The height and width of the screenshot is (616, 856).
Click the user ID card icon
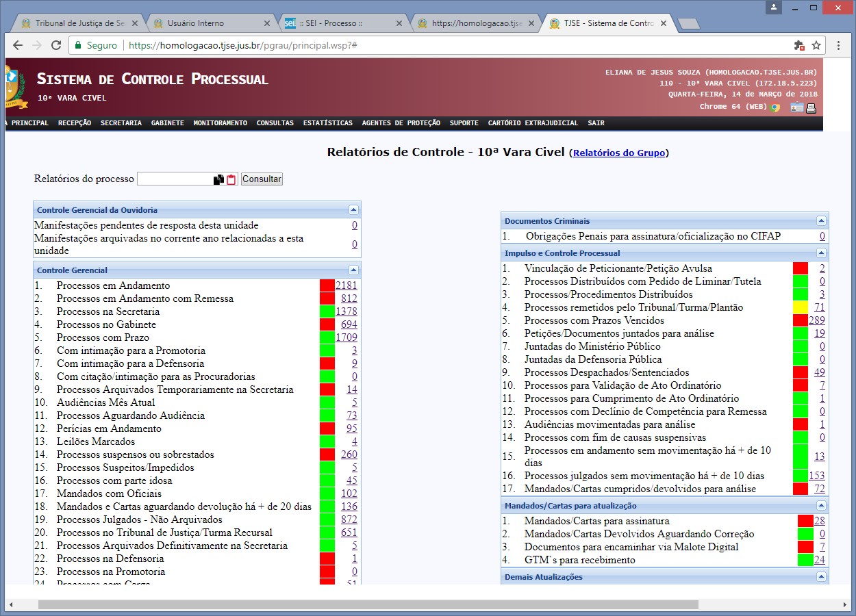[796, 107]
